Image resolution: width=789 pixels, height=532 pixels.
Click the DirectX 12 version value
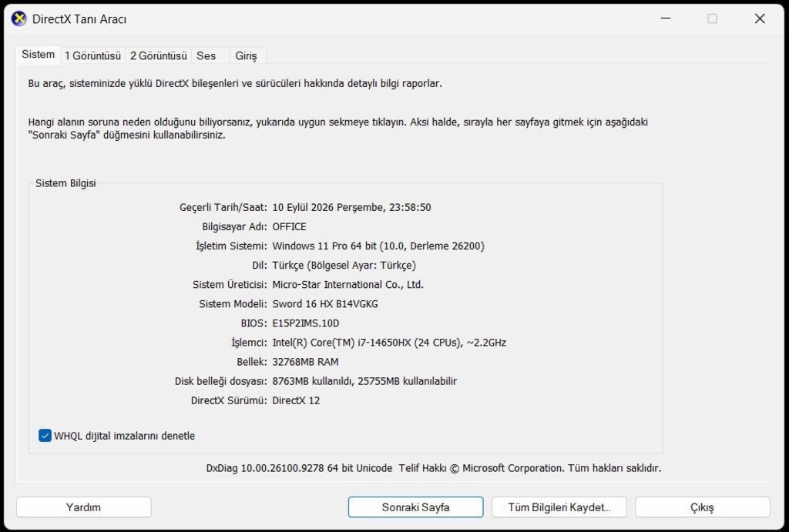pos(296,400)
